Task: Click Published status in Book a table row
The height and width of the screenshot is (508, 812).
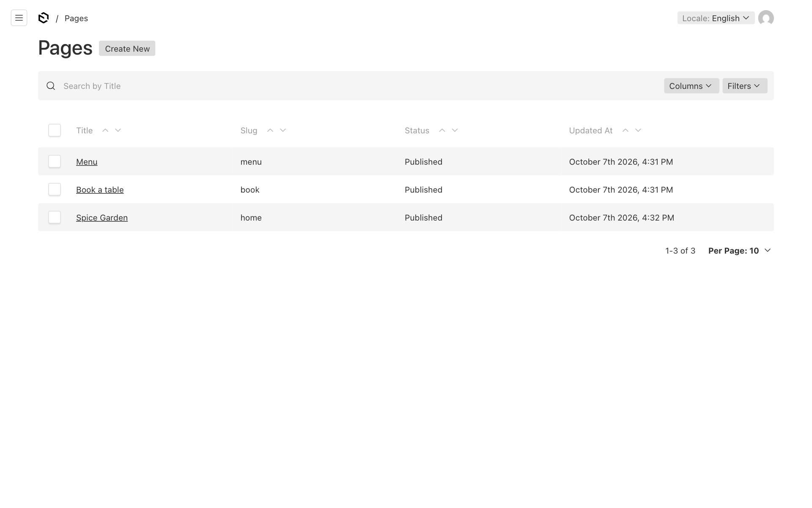Action: (x=423, y=190)
